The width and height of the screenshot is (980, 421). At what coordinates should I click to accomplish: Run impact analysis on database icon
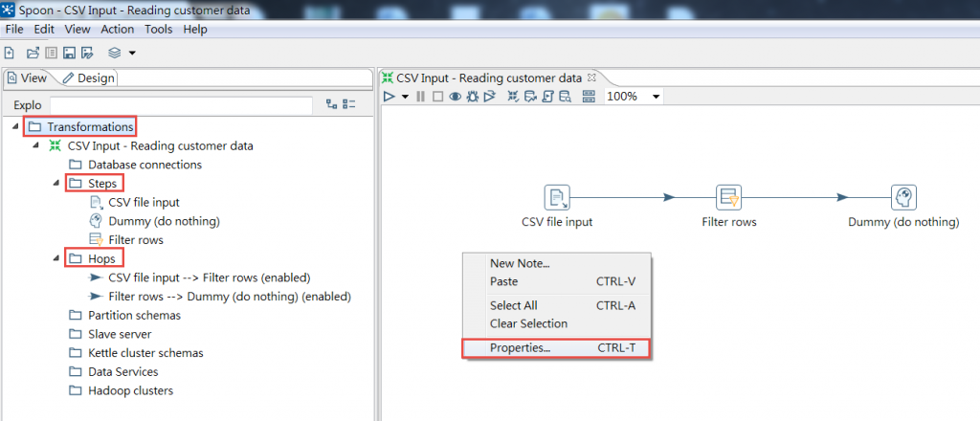(530, 97)
